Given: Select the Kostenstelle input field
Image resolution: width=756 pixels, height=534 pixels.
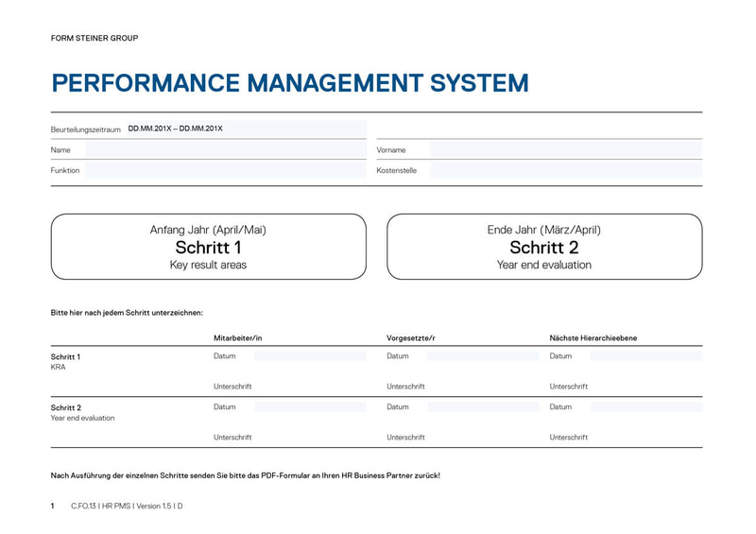Looking at the screenshot, I should 565,170.
